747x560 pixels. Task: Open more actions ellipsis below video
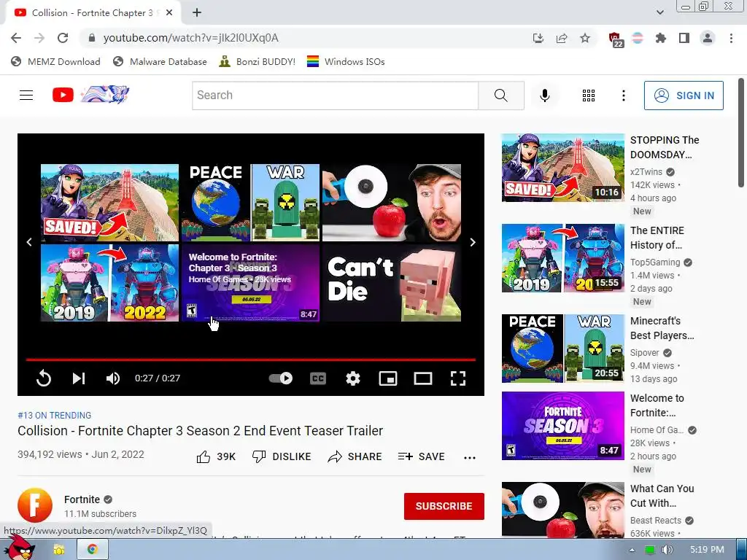[x=470, y=458]
